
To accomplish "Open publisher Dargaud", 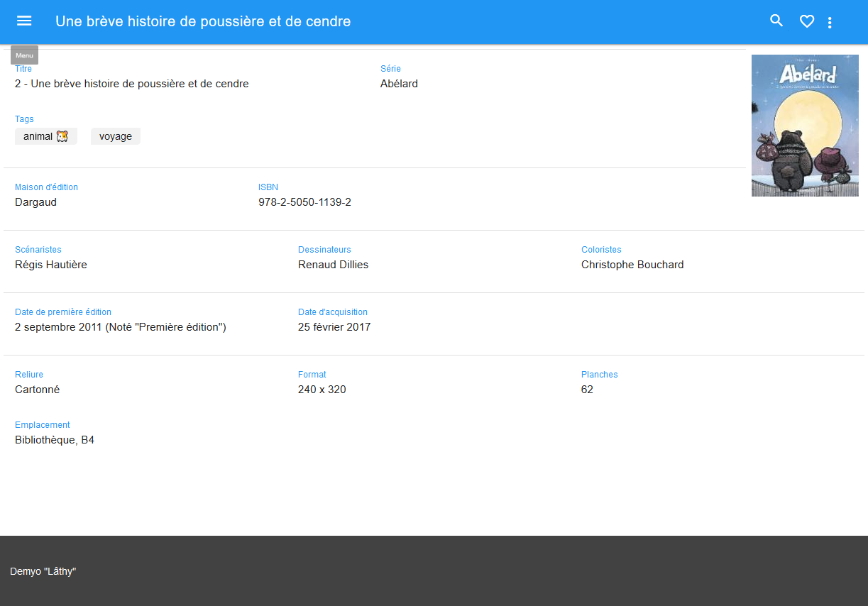I will click(35, 202).
